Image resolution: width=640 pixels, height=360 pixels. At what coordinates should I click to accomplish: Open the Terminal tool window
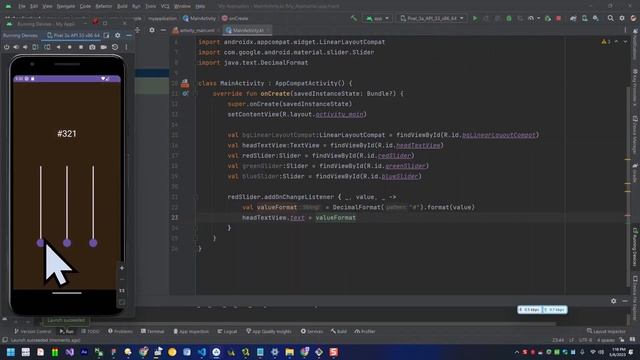[153, 331]
